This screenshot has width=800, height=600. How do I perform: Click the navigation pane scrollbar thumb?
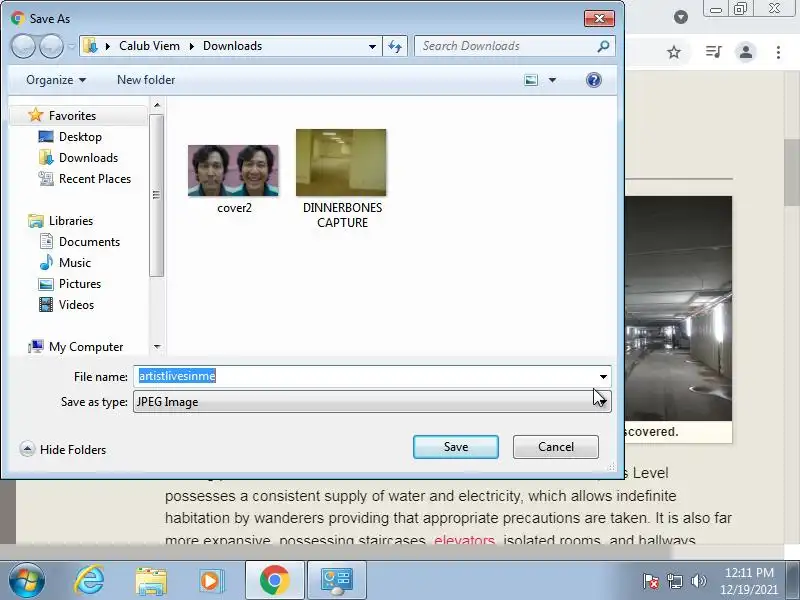click(x=157, y=195)
